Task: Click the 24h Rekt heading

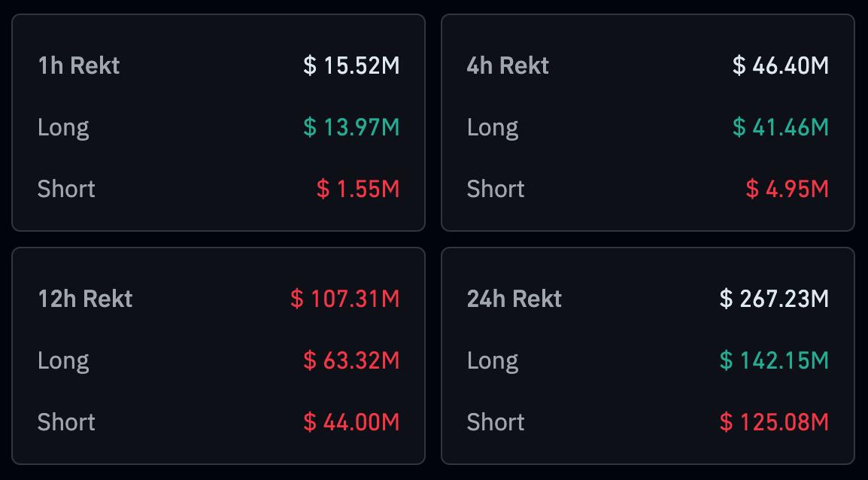Action: [x=514, y=299]
